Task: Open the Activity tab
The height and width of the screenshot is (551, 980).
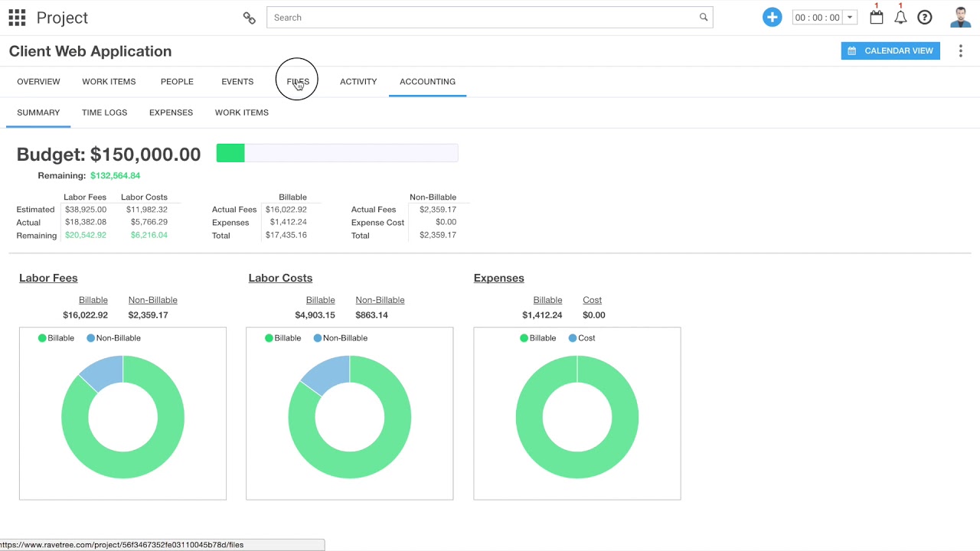Action: point(358,82)
